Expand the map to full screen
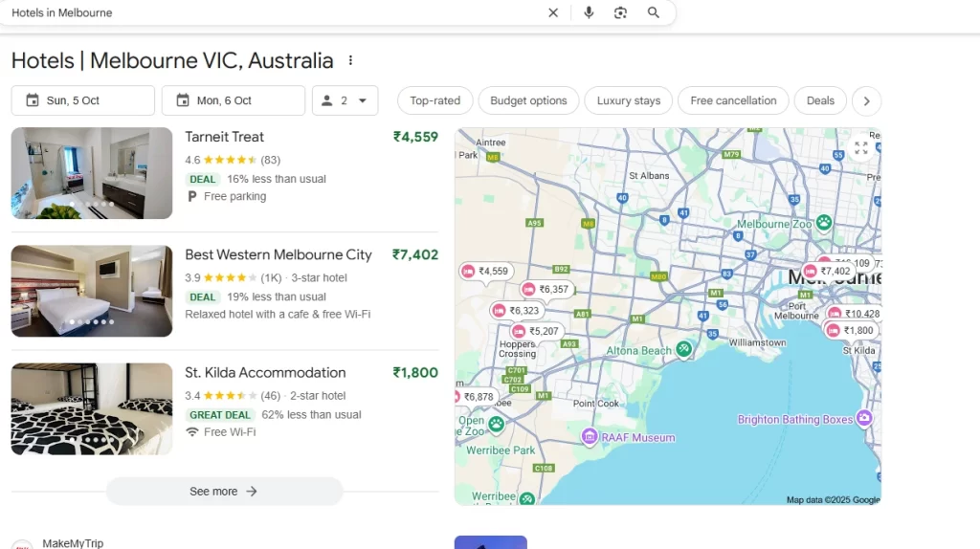The height and width of the screenshot is (549, 980). (860, 148)
